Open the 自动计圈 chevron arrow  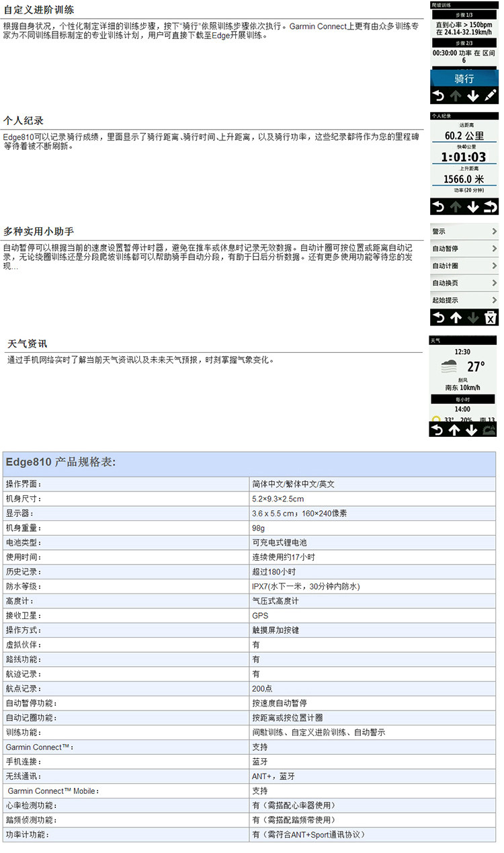(494, 266)
